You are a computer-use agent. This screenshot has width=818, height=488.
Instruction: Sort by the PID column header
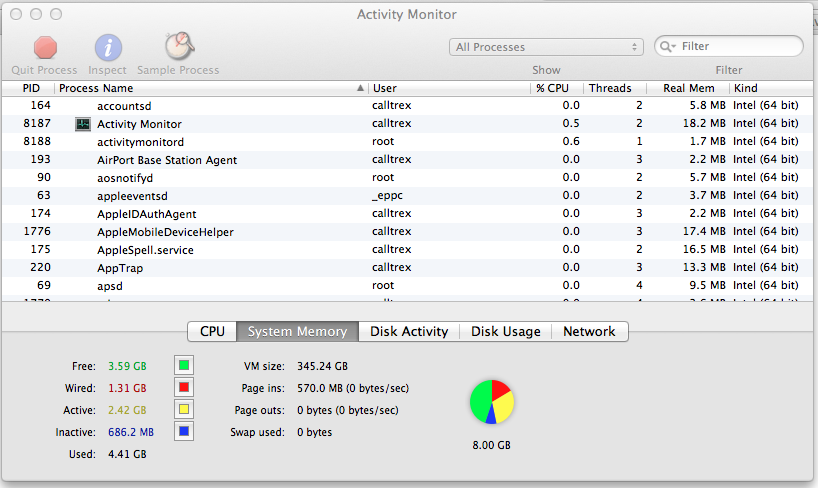pos(29,88)
